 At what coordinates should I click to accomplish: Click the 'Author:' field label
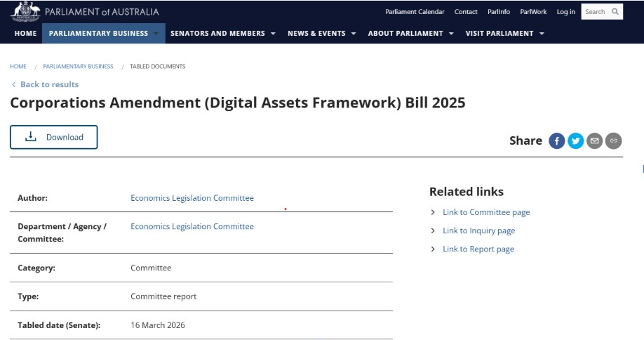pyautogui.click(x=32, y=198)
